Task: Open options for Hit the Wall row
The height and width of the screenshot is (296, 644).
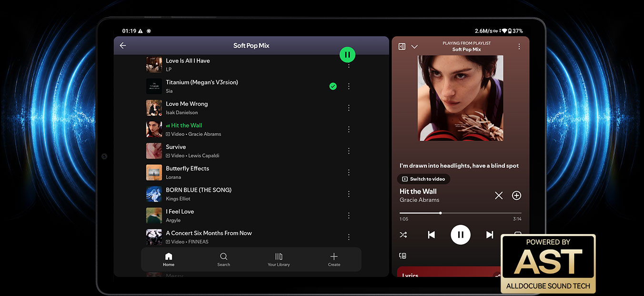Action: [x=349, y=129]
